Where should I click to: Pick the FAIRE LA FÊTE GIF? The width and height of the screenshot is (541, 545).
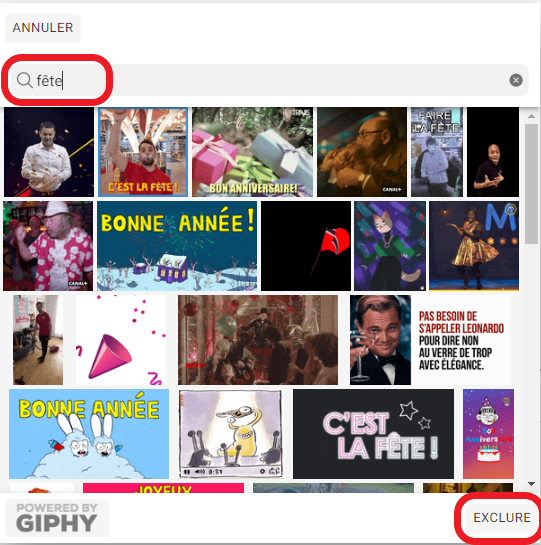coord(437,152)
